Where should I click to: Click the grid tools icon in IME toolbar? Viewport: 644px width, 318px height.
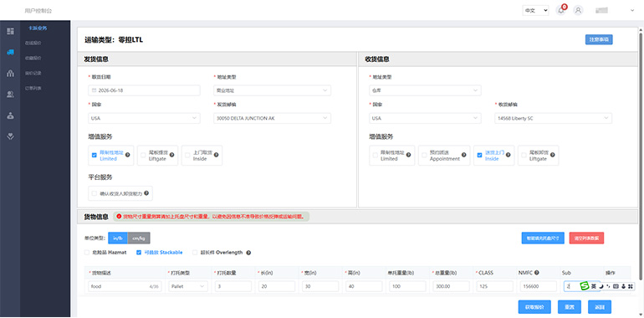631,286
